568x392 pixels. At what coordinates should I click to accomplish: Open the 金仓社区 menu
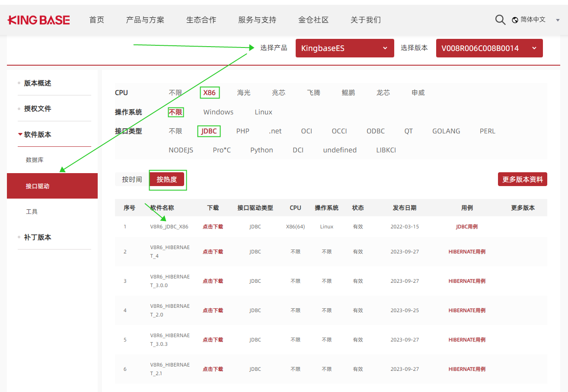coord(313,20)
